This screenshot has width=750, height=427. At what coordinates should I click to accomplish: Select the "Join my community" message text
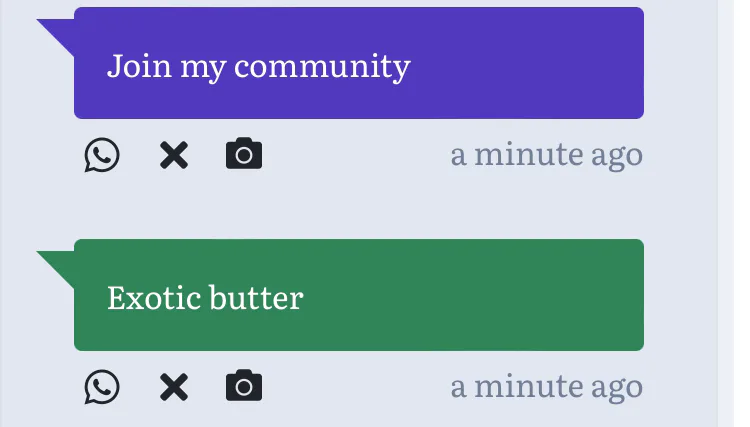(x=258, y=67)
